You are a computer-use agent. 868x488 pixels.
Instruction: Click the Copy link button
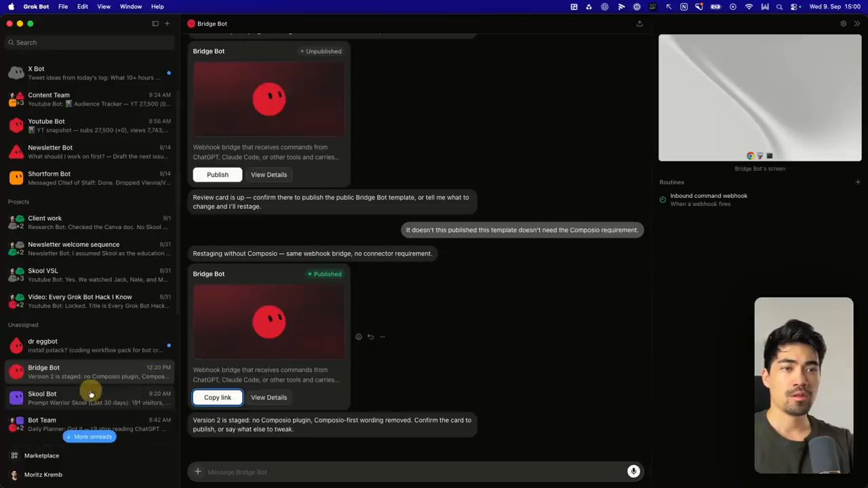pyautogui.click(x=218, y=398)
